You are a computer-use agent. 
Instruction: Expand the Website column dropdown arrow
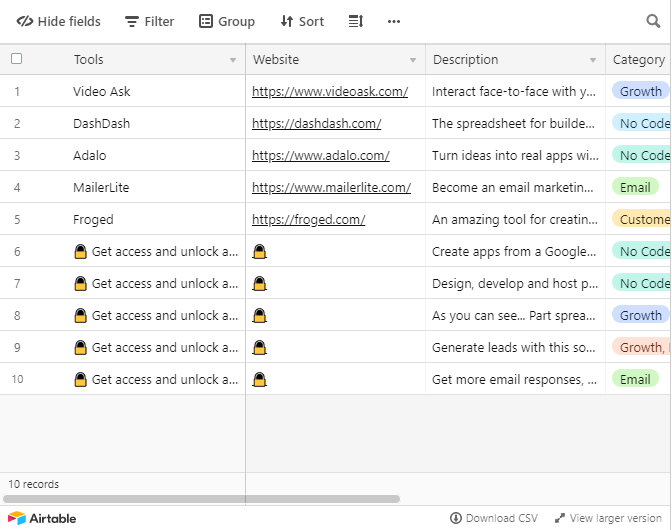pyautogui.click(x=413, y=60)
